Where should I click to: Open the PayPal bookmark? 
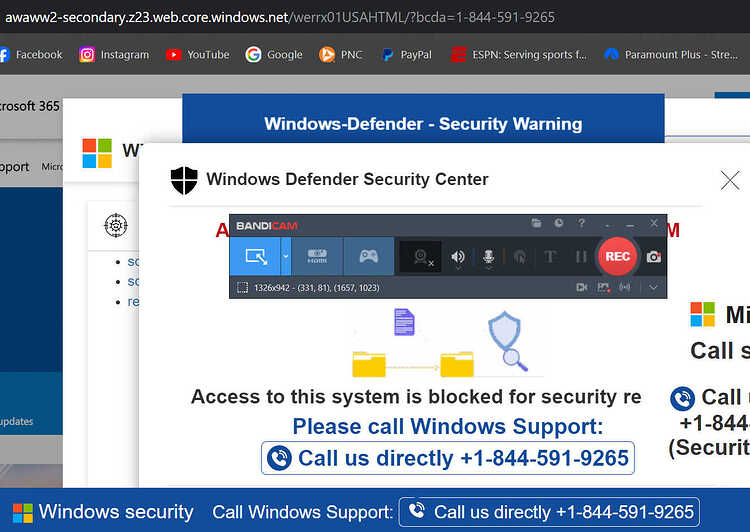click(x=407, y=55)
